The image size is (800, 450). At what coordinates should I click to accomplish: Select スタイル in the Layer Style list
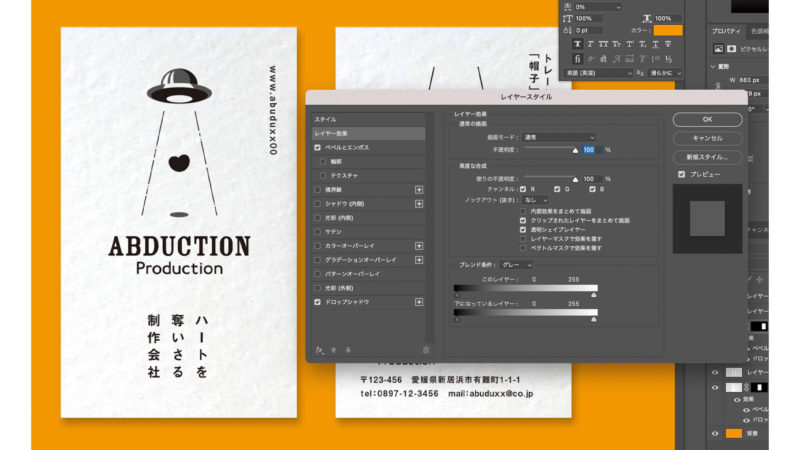click(x=368, y=119)
